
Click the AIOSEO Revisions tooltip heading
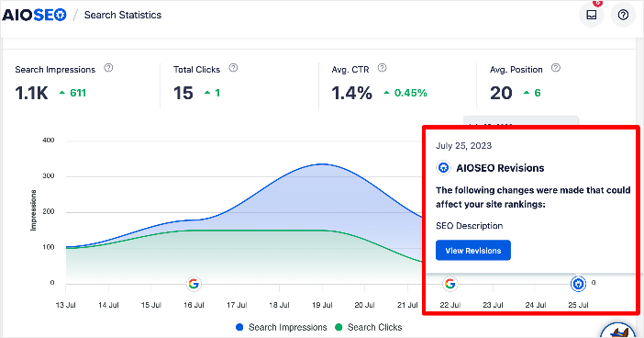pyautogui.click(x=500, y=168)
